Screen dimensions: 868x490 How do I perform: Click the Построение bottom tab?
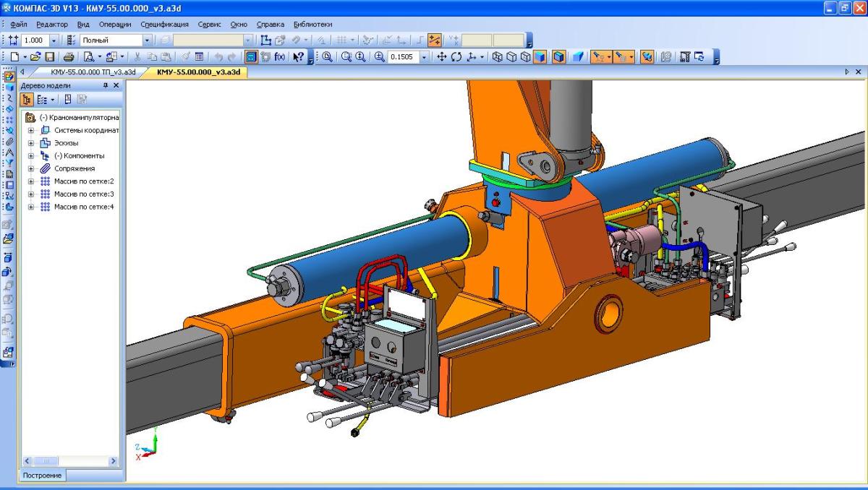pyautogui.click(x=42, y=476)
